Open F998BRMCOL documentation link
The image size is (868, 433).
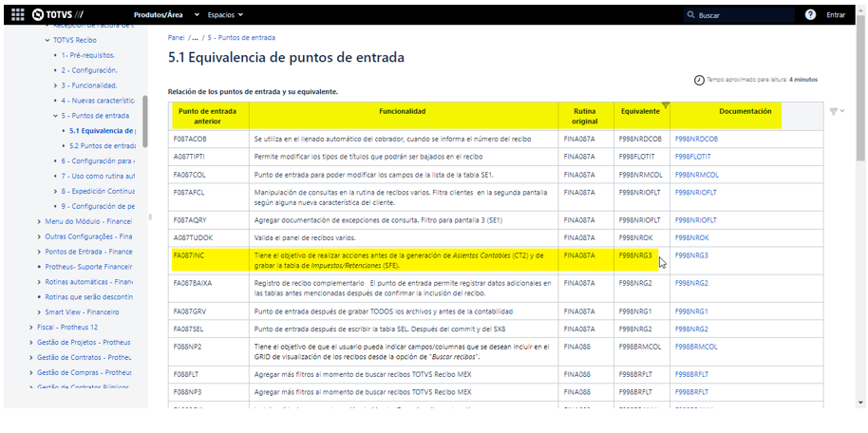tap(696, 348)
